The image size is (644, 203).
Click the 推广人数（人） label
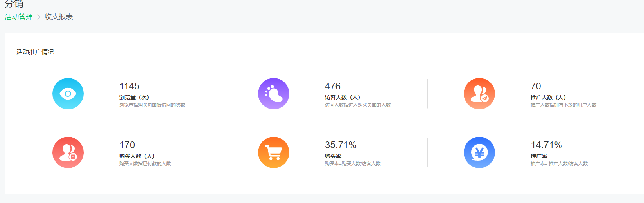(x=548, y=97)
